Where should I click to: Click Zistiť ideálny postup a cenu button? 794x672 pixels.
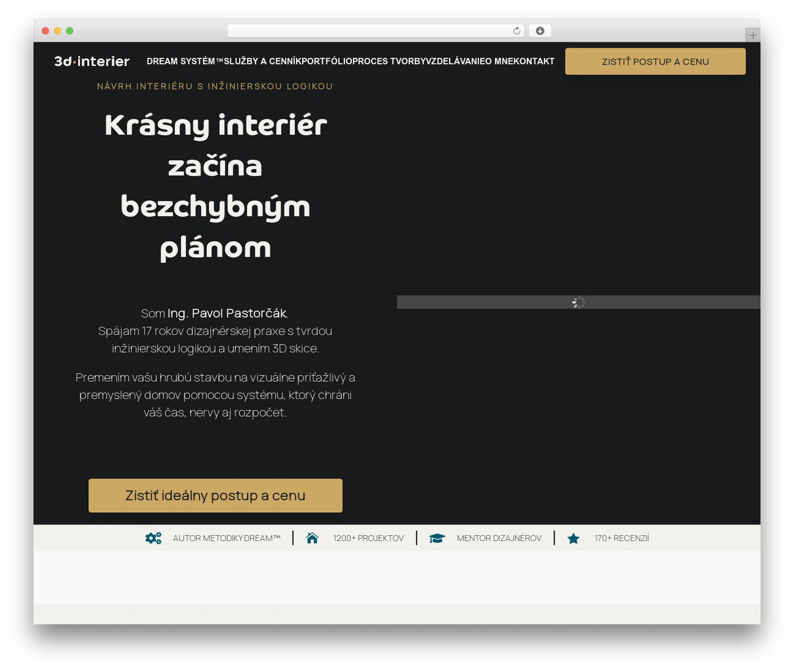[x=215, y=495]
